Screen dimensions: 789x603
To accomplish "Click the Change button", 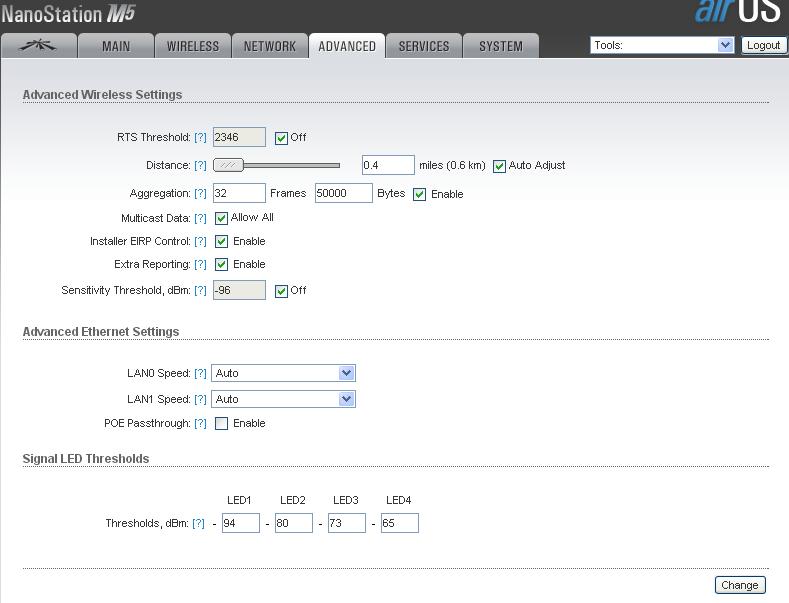I will point(739,585).
